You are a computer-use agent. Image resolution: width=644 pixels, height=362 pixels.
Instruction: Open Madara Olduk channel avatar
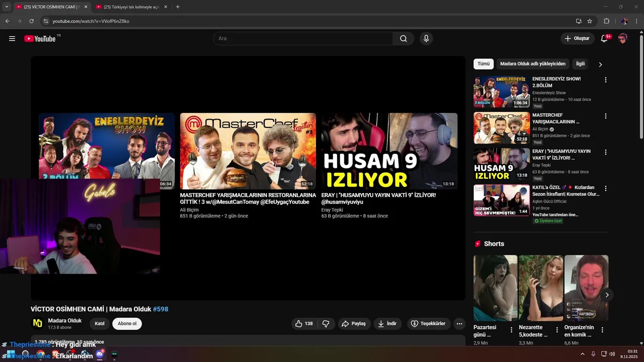click(38, 323)
